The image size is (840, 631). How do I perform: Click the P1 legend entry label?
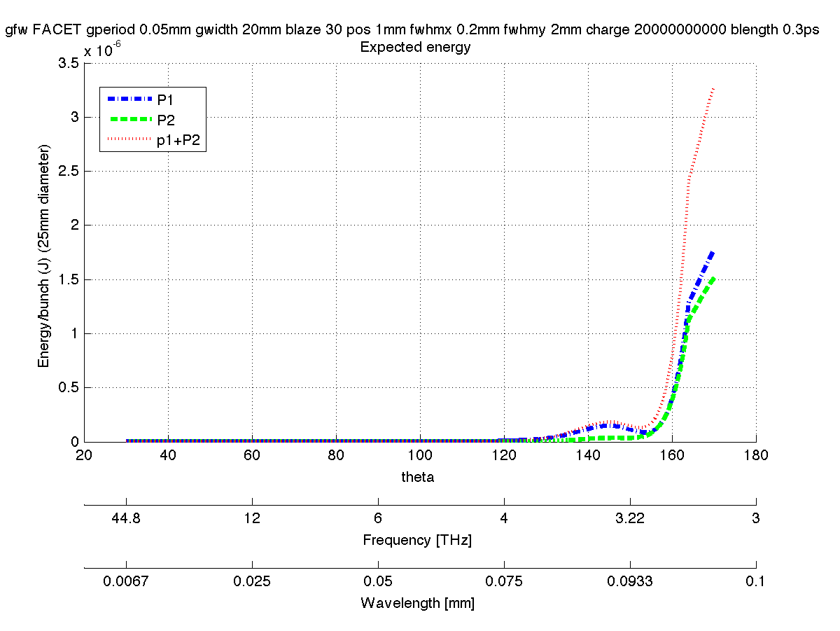(164, 99)
